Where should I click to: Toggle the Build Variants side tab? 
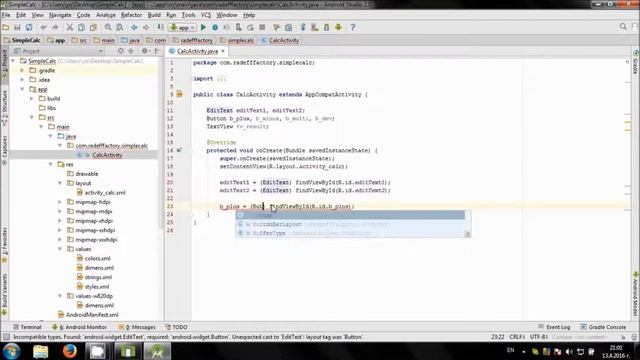[x=4, y=294]
